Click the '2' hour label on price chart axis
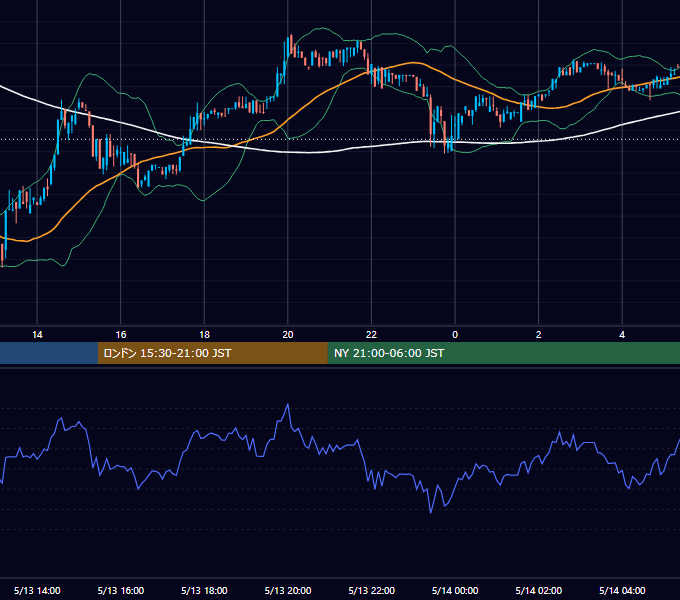Screen dimensions: 680x600 coord(539,335)
